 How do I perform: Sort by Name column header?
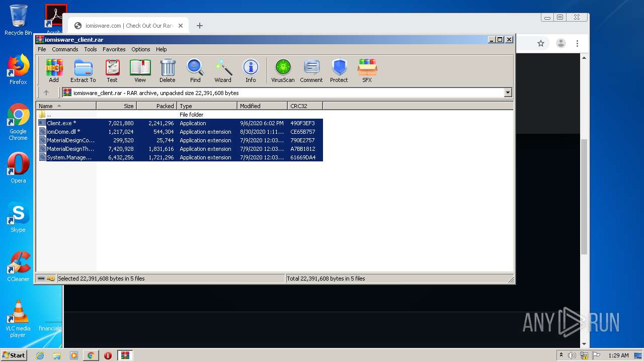coord(66,106)
